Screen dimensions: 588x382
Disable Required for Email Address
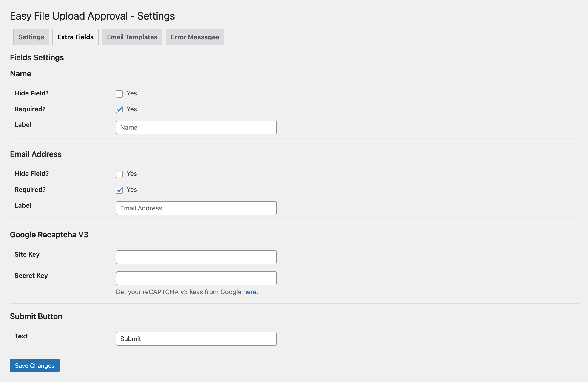[x=119, y=190]
